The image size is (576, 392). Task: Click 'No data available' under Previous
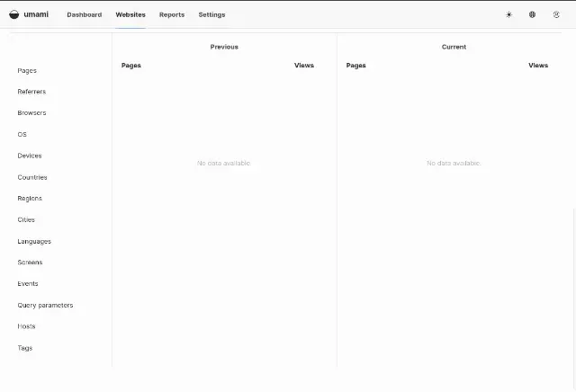point(224,163)
